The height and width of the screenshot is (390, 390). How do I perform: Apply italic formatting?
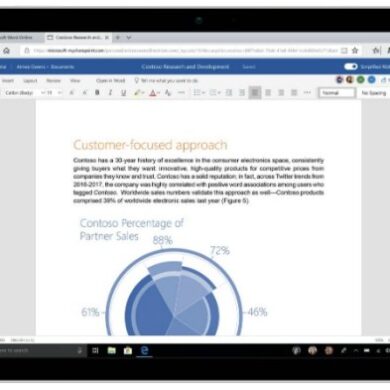(x=110, y=93)
